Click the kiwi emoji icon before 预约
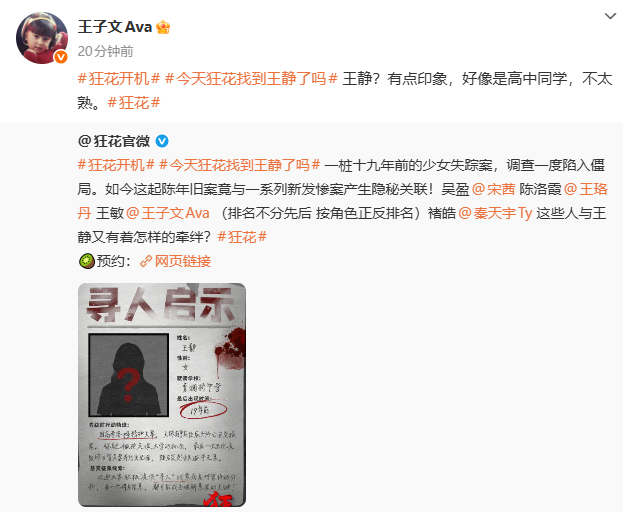The image size is (623, 512). [87, 261]
